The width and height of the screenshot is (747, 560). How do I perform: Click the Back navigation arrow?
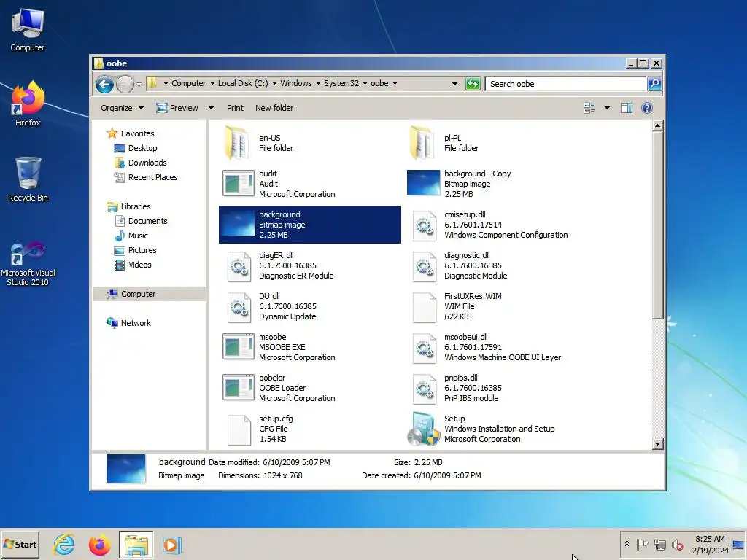point(104,85)
